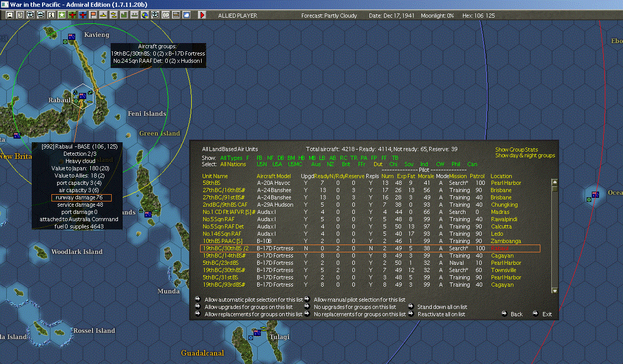Screen dimensions: 623x364
Task: Open unit 58thBS in the list
Action: point(211,183)
